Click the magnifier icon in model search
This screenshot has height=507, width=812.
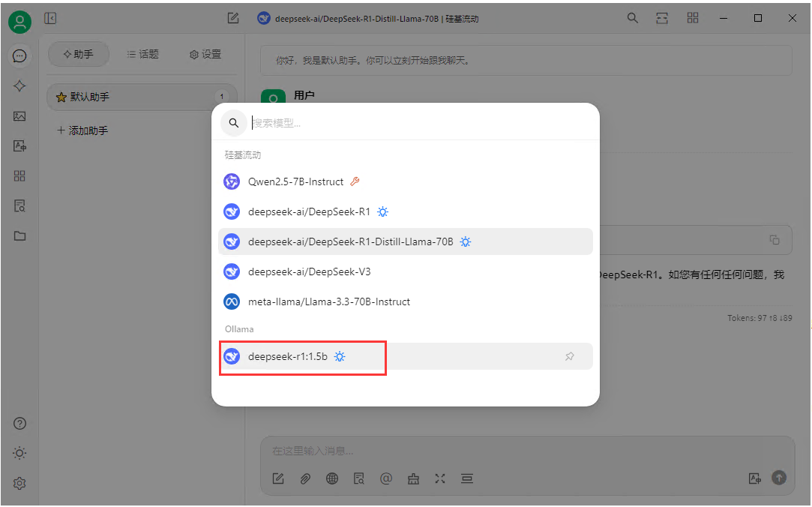[234, 123]
